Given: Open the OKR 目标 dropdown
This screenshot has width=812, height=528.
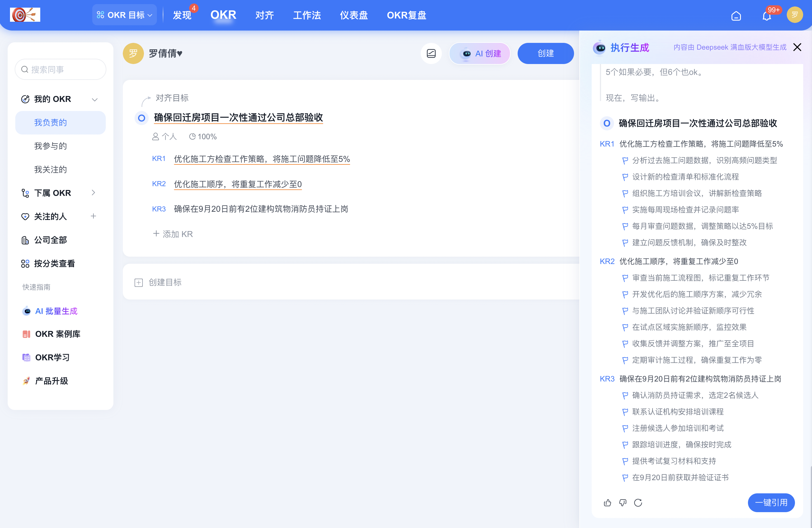Looking at the screenshot, I should 124,14.
